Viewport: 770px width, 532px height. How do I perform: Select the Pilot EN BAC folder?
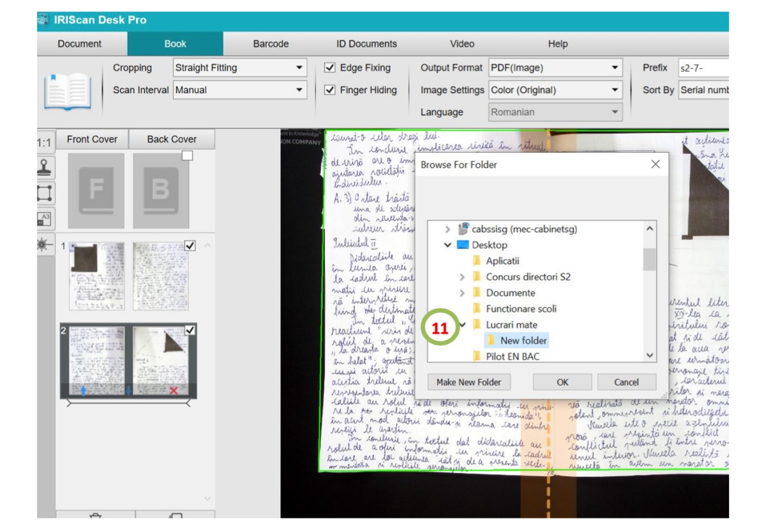pyautogui.click(x=512, y=356)
